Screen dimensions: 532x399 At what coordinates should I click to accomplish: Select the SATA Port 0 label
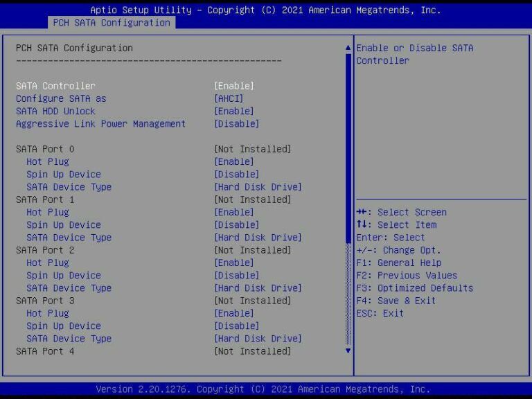click(x=45, y=150)
